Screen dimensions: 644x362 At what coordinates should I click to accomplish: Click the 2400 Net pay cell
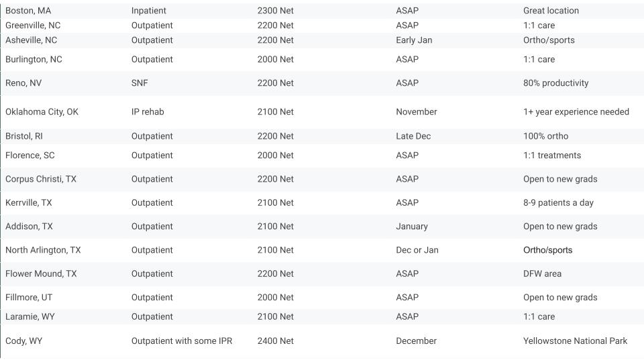coord(275,341)
